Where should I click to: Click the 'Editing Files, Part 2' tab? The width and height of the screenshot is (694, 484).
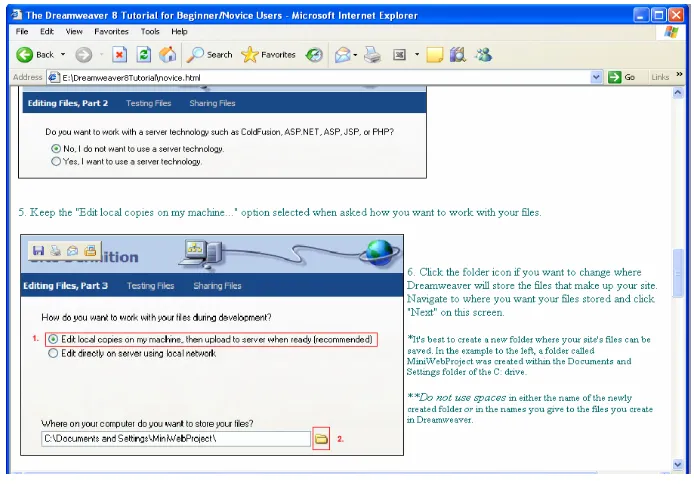click(x=68, y=103)
